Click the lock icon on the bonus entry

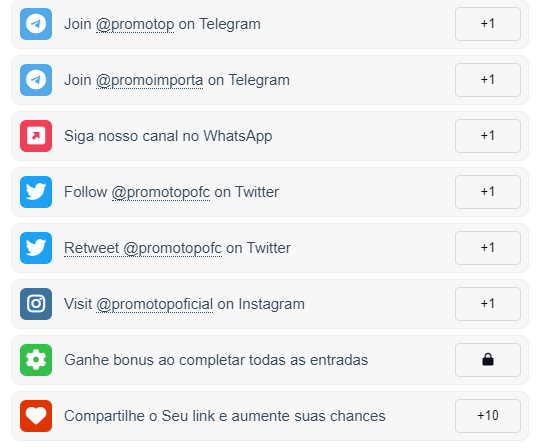point(488,360)
